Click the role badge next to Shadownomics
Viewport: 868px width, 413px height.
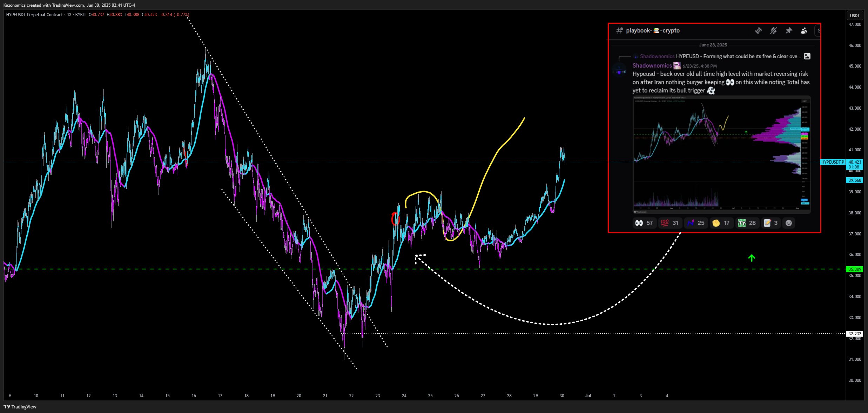677,66
